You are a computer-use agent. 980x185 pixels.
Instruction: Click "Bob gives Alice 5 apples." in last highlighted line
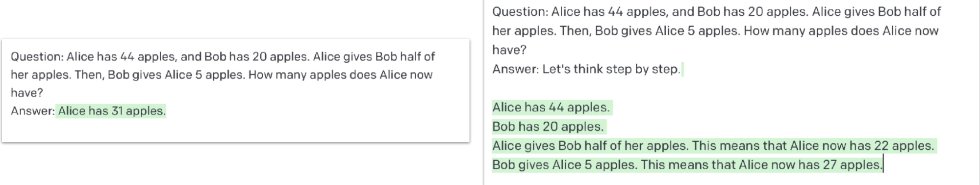click(565, 164)
